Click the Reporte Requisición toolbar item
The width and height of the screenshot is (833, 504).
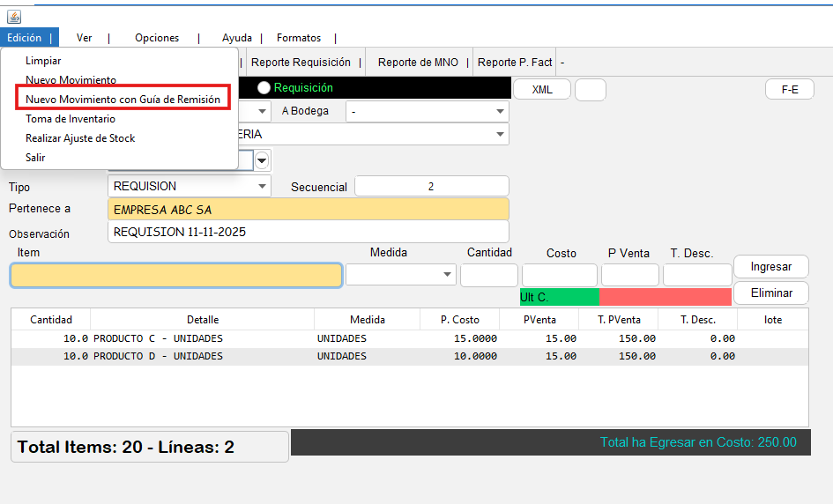pyautogui.click(x=301, y=63)
